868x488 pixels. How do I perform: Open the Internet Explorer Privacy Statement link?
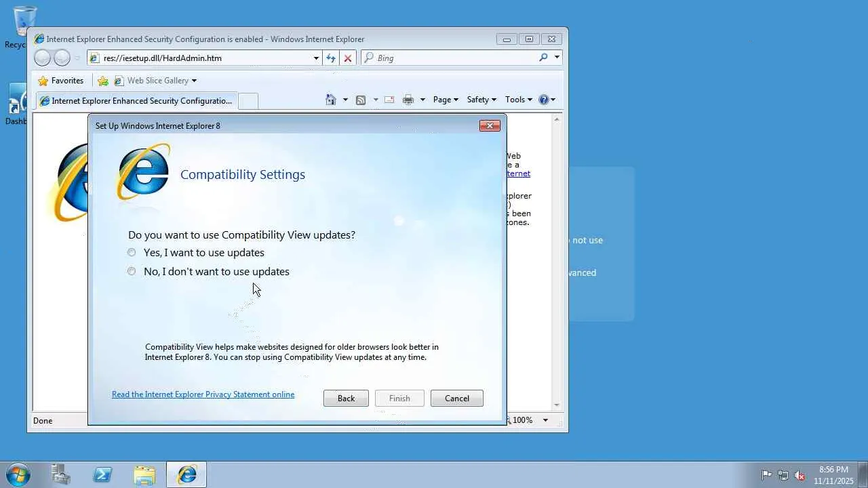203,394
